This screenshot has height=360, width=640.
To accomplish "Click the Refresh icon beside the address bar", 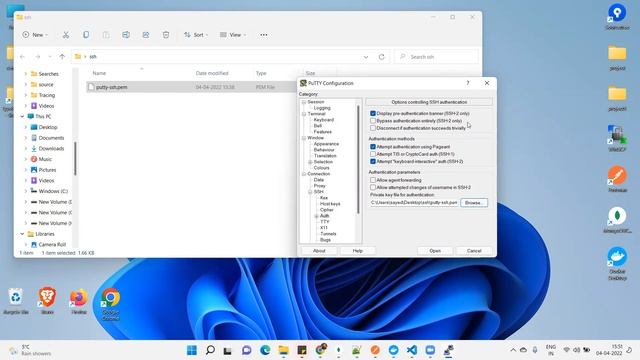I will [382, 57].
